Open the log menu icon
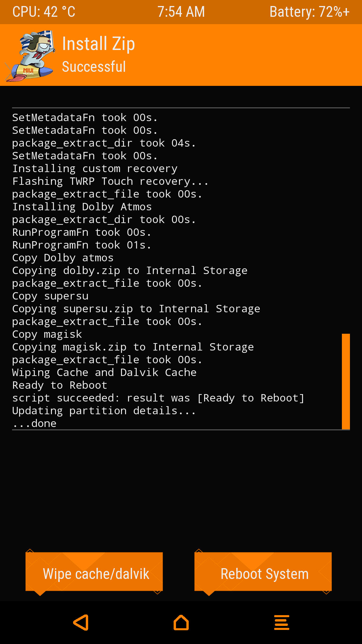The image size is (362, 644). 282,623
